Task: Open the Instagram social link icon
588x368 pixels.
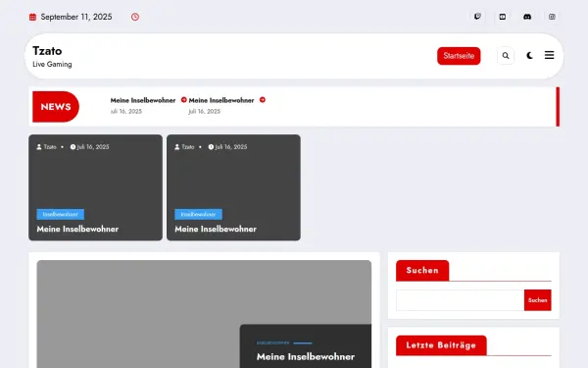Action: coord(552,17)
